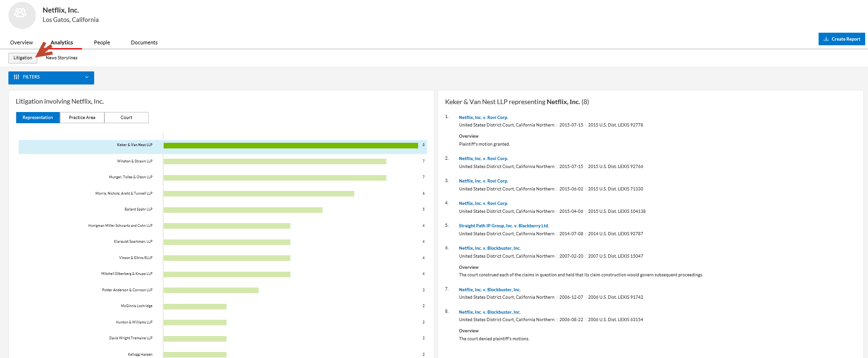Open the Documents tab
Image resolution: width=868 pixels, height=358 pixels.
(x=144, y=42)
